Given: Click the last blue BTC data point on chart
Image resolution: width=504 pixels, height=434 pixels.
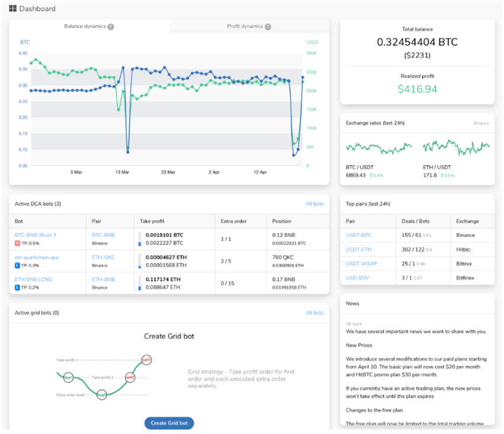Looking at the screenshot, I should tap(302, 78).
